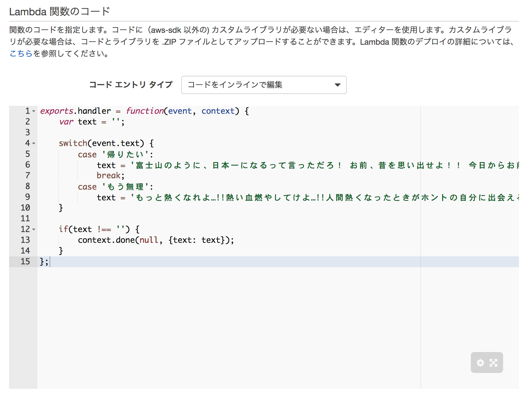The height and width of the screenshot is (399, 532).
Task: Toggle fullscreen editor expand icon
Action: coord(493,363)
